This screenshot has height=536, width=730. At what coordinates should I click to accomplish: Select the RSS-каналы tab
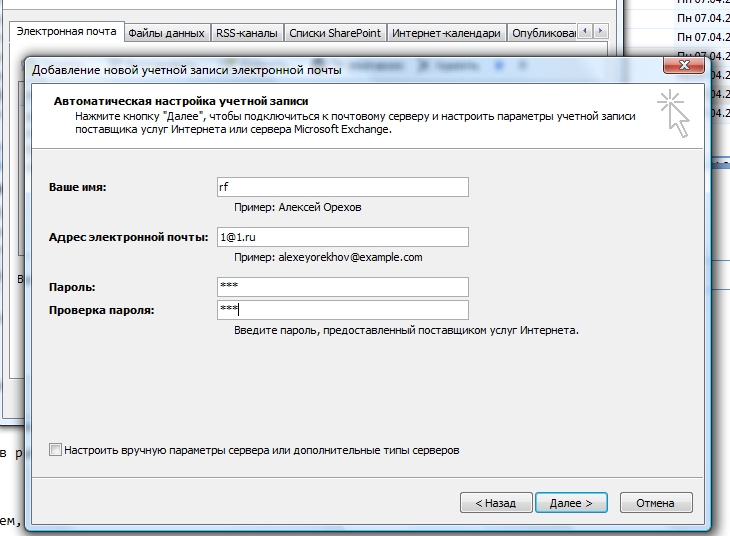pos(247,33)
